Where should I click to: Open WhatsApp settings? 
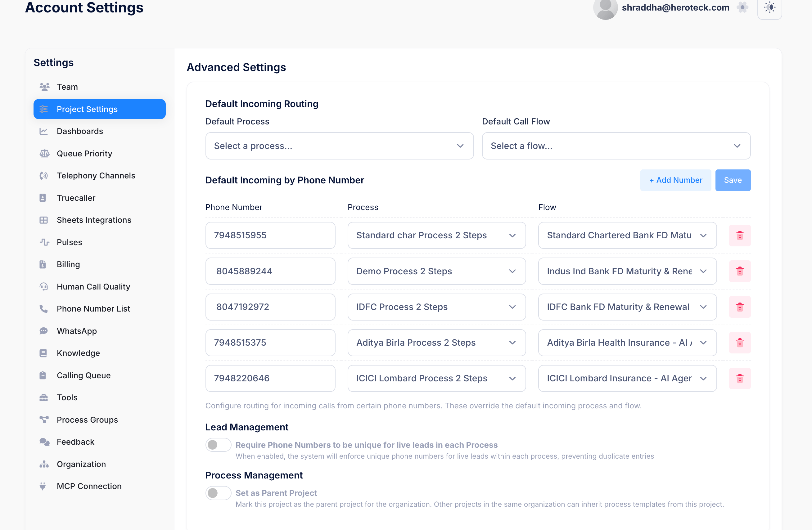click(99, 331)
